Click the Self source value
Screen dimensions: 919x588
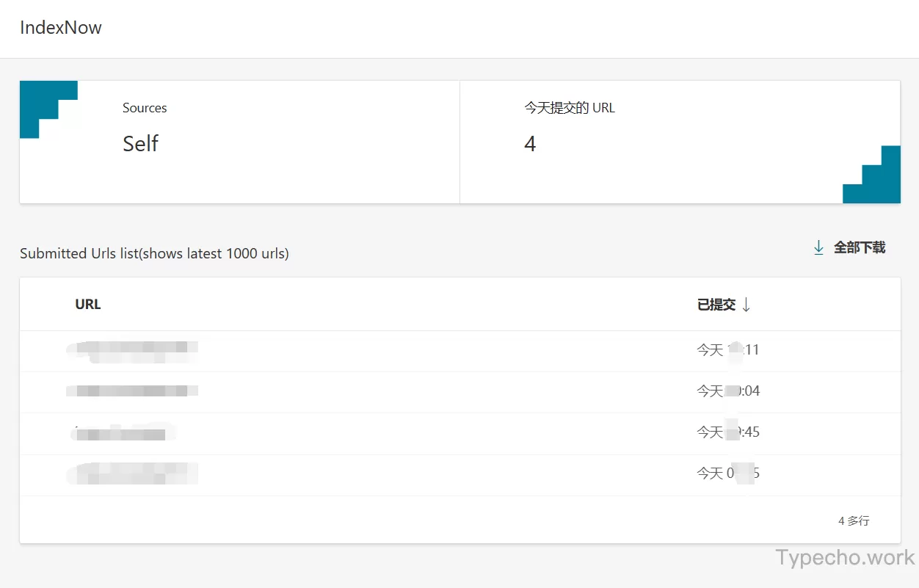click(x=140, y=144)
